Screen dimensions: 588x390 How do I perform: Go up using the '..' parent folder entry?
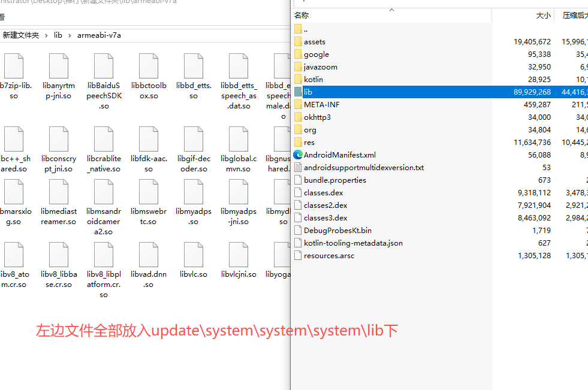(306, 29)
